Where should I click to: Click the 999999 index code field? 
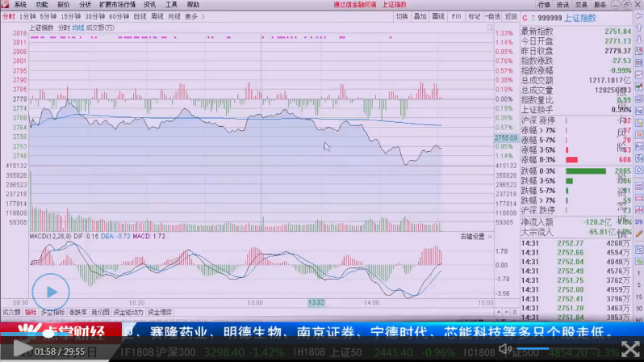coord(550,18)
